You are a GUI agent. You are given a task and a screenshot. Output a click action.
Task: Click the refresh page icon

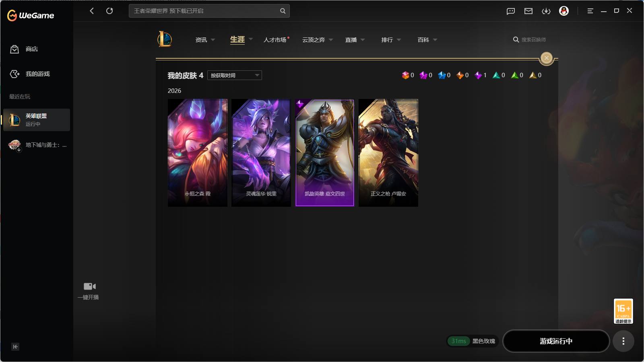[x=109, y=11]
